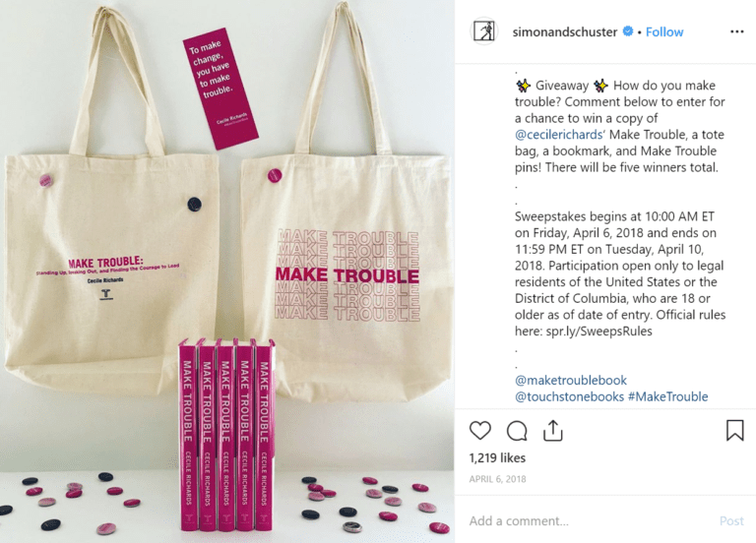Click the pink bookmark in the photo

pyautogui.click(x=220, y=89)
